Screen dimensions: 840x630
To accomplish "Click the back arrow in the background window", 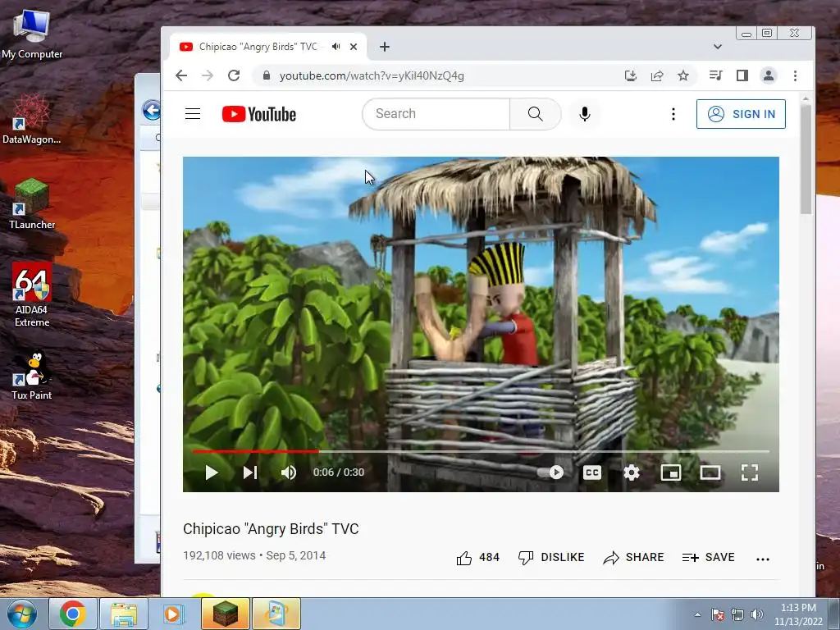I will point(152,111).
